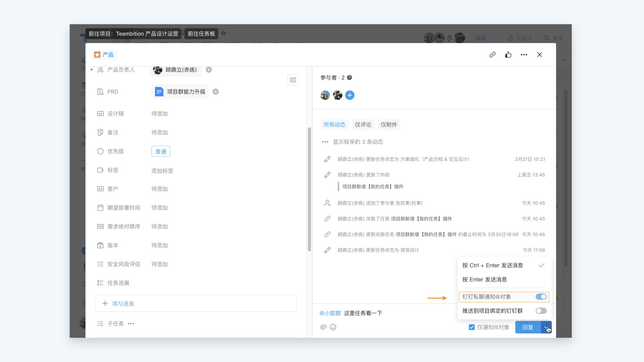The height and width of the screenshot is (362, 644).
Task: Add participant with blue plus icon
Action: (350, 95)
